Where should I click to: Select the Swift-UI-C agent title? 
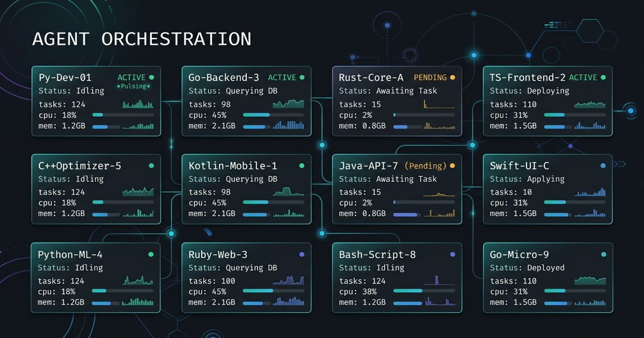click(519, 166)
